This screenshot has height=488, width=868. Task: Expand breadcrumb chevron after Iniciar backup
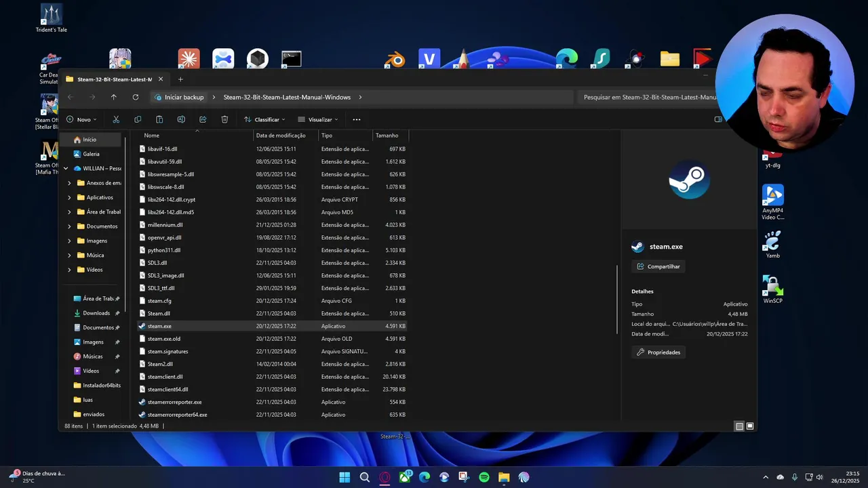coord(214,97)
